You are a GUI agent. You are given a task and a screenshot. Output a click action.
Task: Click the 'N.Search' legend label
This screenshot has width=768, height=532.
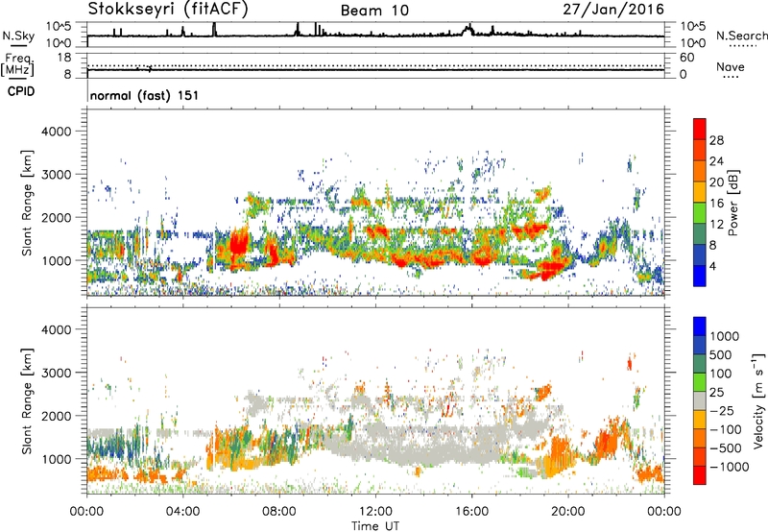[741, 36]
